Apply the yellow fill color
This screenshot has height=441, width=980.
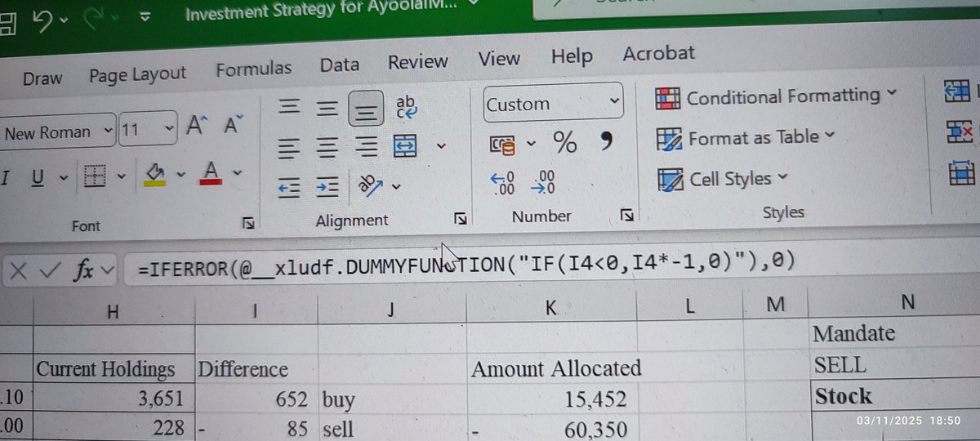[x=154, y=173]
